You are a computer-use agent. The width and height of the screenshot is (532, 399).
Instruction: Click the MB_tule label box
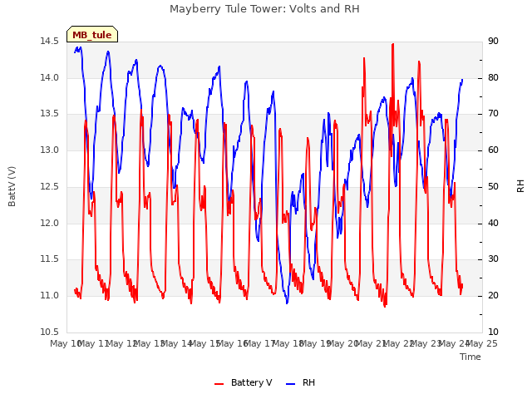point(92,34)
